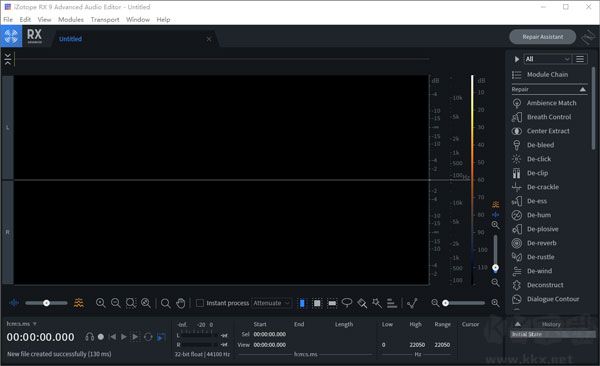The height and width of the screenshot is (366, 600).
Task: Select the magnifier zoom tool
Action: click(x=166, y=303)
